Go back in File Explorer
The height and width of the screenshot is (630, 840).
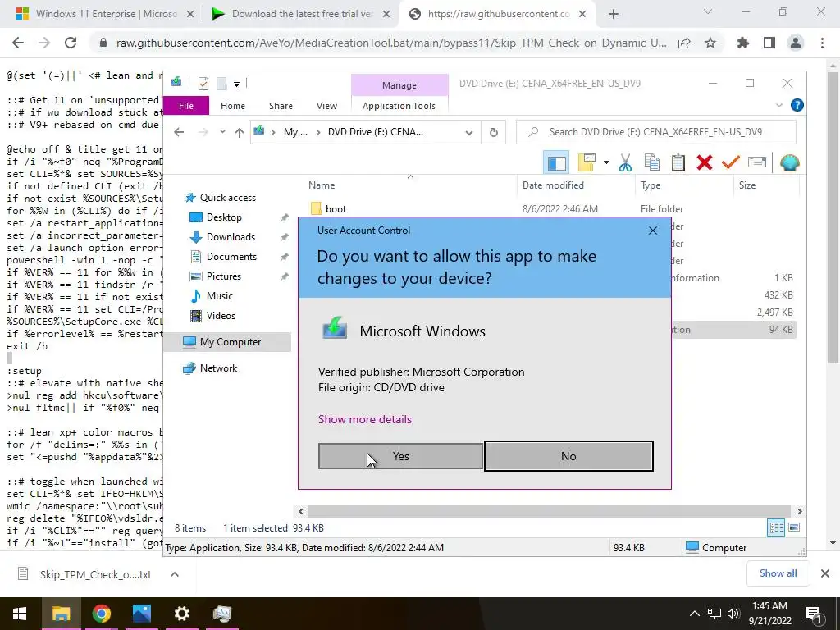[x=179, y=132]
